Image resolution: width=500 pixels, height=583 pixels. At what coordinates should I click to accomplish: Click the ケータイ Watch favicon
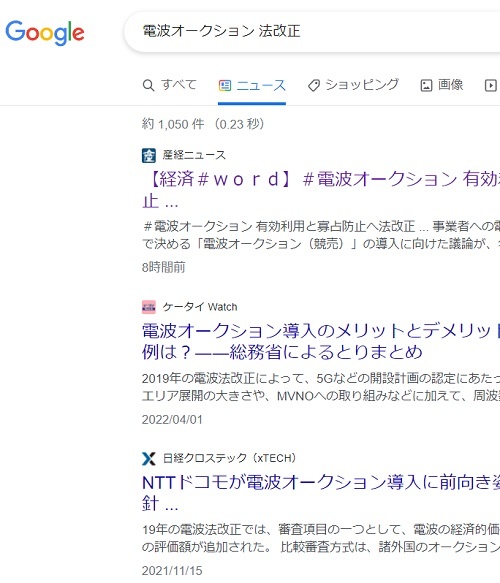(x=149, y=307)
